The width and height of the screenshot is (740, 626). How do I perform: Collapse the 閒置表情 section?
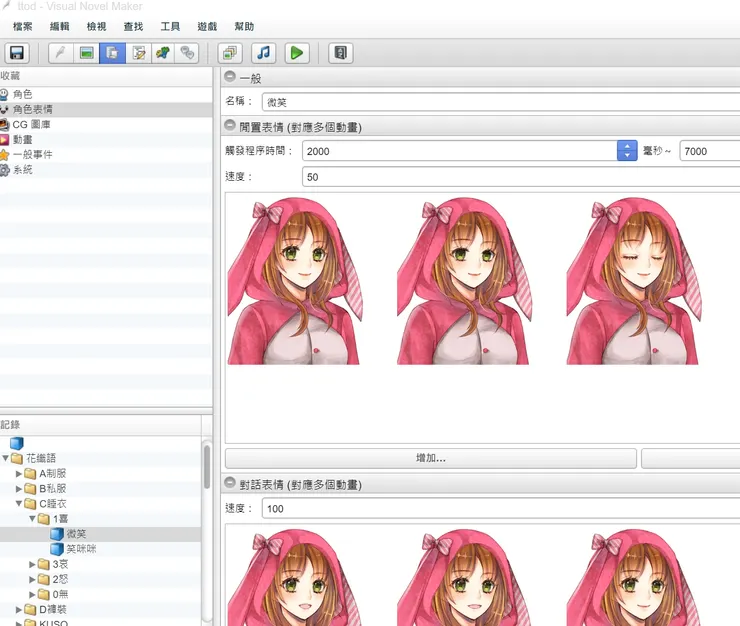coord(230,127)
